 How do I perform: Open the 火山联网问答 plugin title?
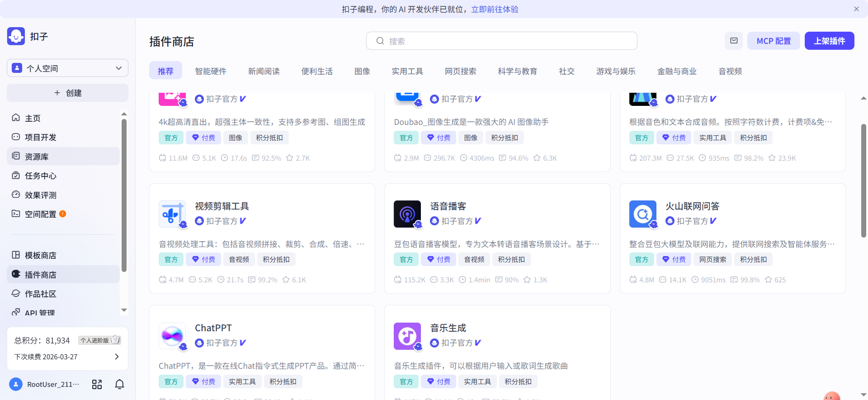(x=692, y=206)
